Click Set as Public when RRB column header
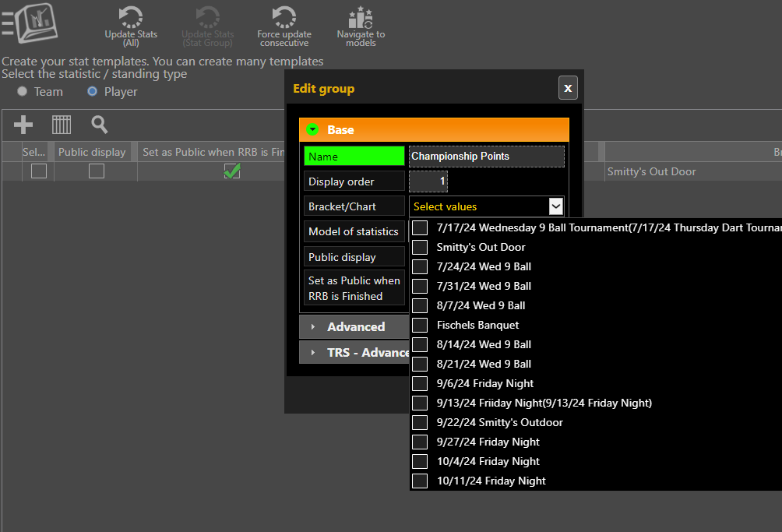The height and width of the screenshot is (532, 782). coord(211,152)
